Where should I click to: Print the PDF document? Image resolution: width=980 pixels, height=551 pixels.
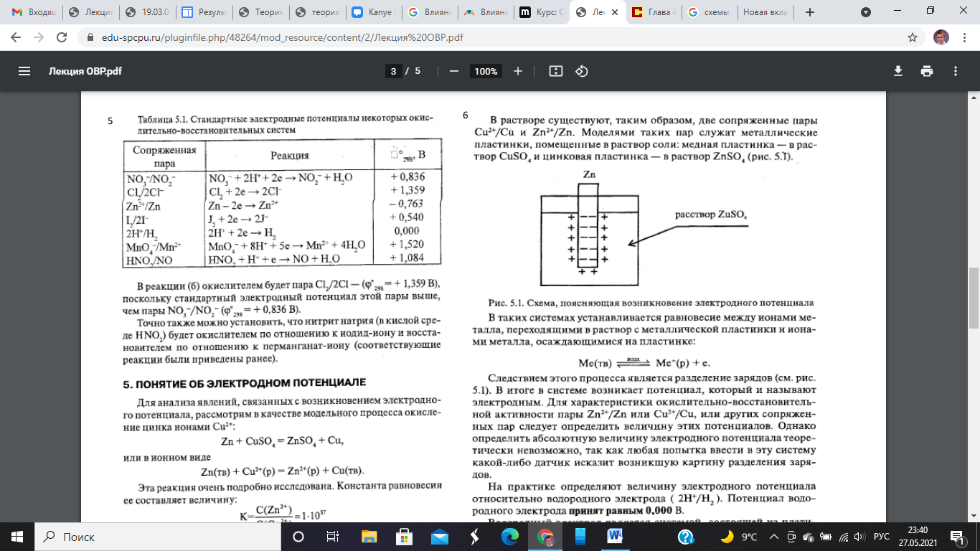tap(927, 71)
